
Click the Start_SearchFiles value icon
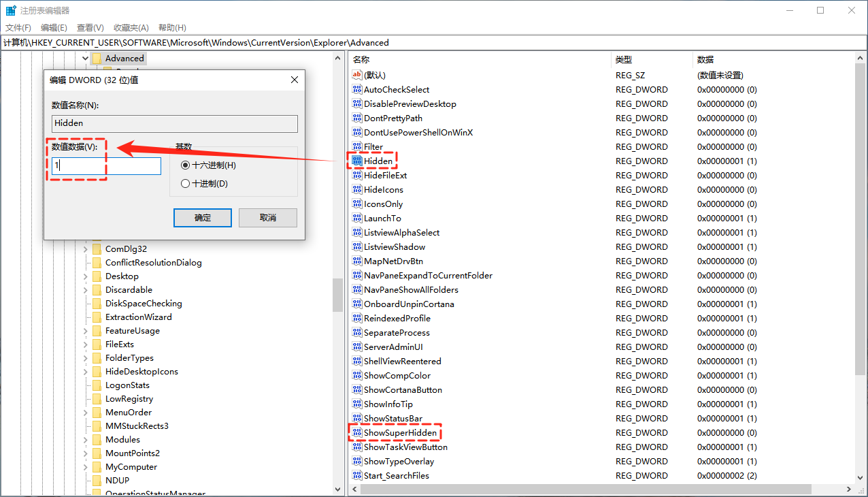(x=357, y=475)
